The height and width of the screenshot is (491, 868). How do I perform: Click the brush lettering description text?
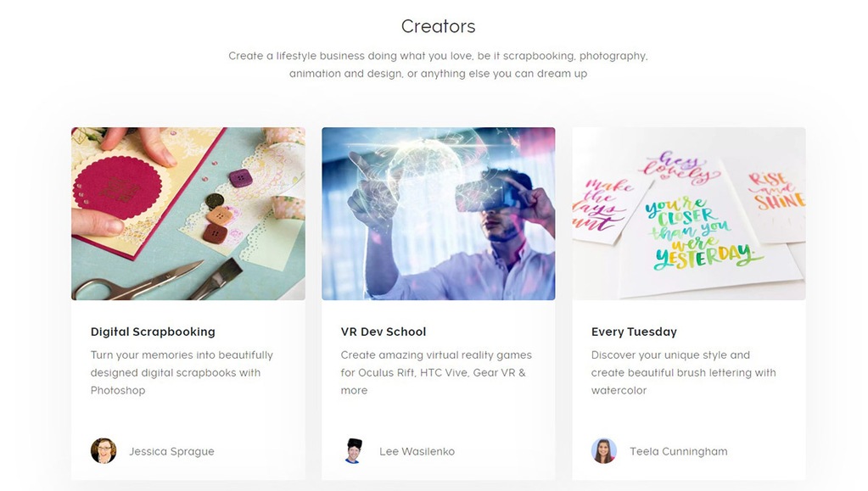point(684,372)
